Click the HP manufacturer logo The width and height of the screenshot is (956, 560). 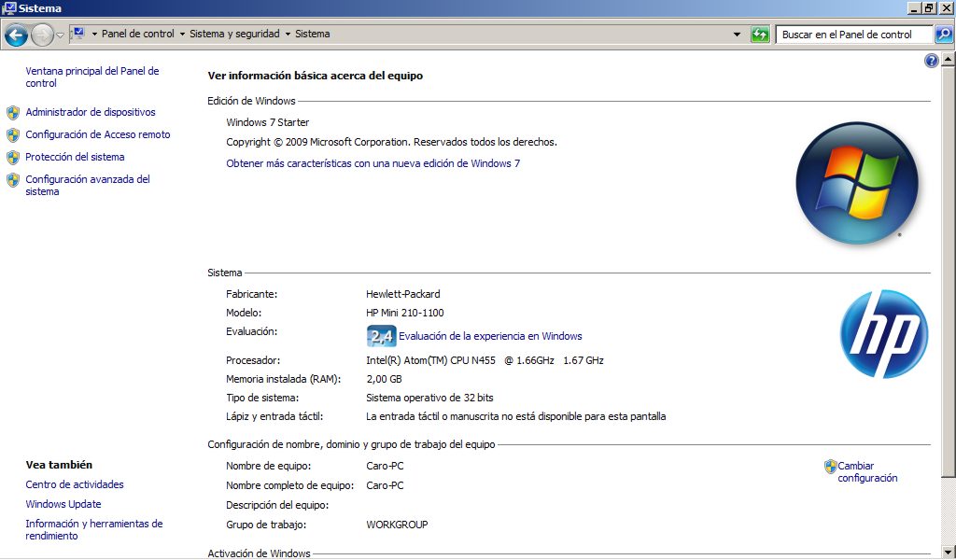883,334
